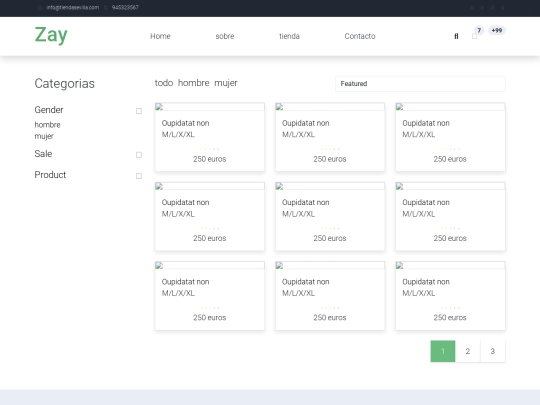Open first product image in top row

point(210,107)
